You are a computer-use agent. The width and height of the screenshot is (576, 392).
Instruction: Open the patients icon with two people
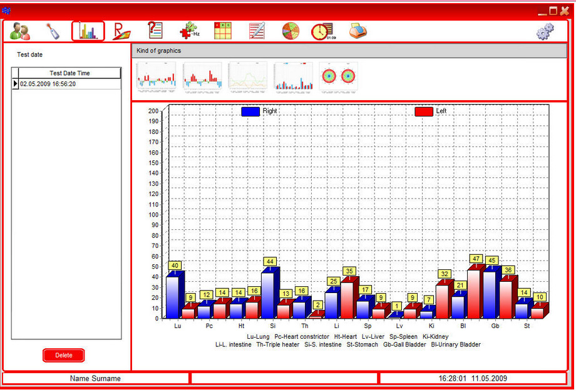tap(21, 31)
